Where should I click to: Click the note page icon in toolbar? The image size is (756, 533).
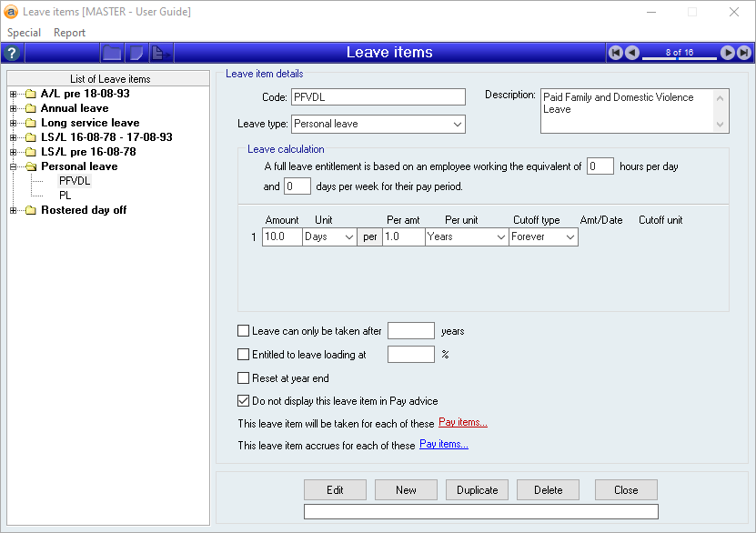click(x=136, y=53)
